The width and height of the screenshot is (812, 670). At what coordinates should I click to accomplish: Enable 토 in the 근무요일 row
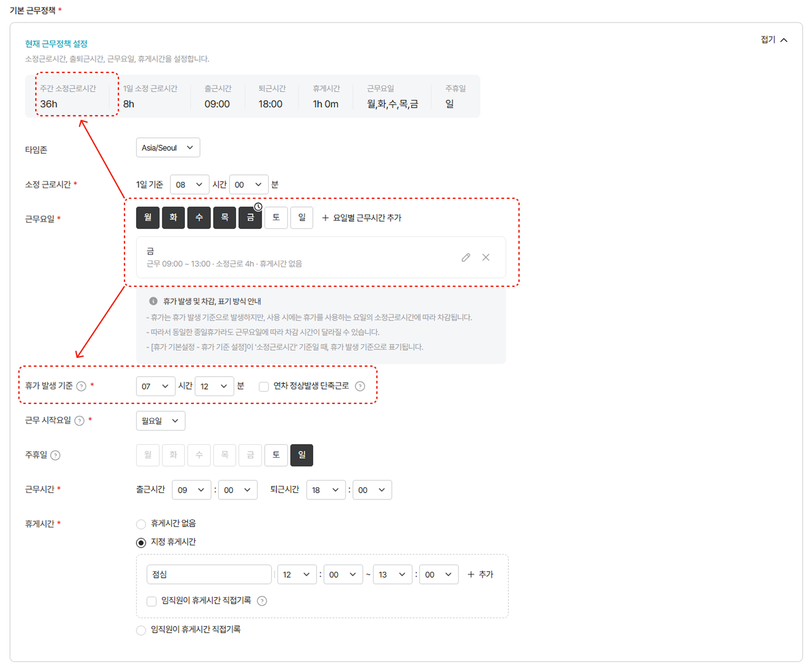(x=276, y=217)
